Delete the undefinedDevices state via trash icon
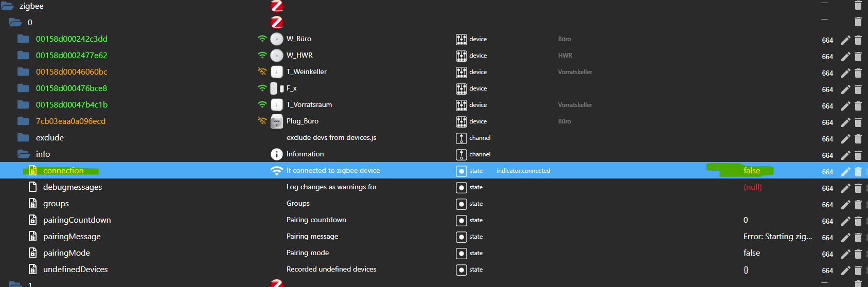This screenshot has width=868, height=287. (858, 271)
